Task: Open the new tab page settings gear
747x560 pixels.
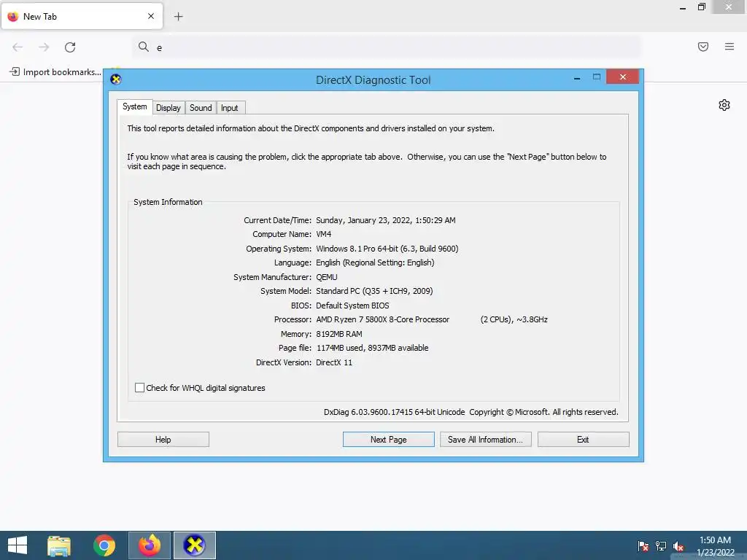Action: (x=724, y=105)
